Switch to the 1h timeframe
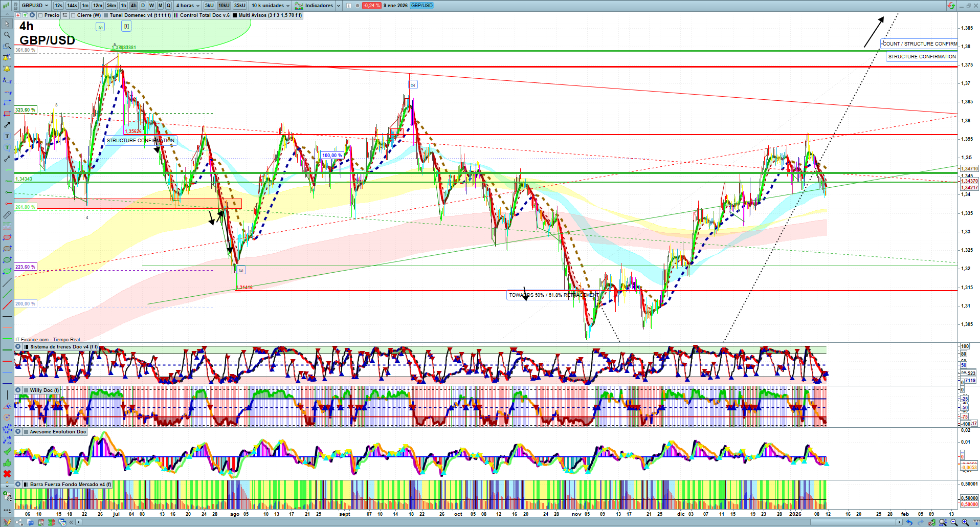Viewport: 980px width, 527px height. pos(123,6)
